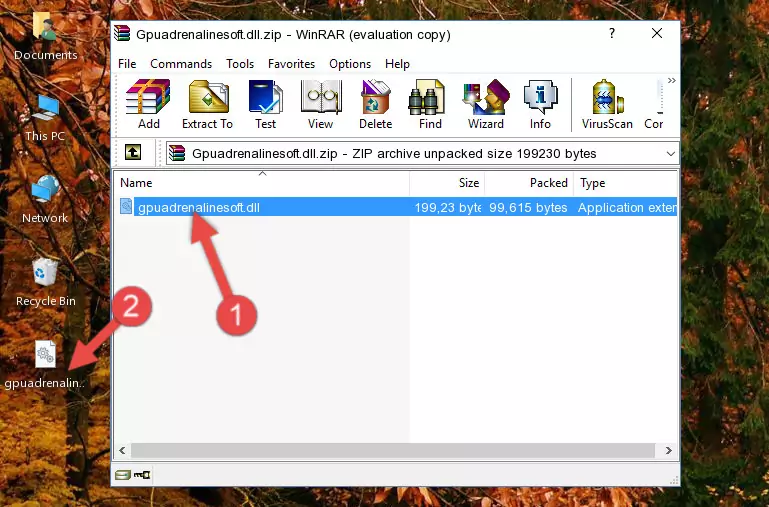
Task: Open the Commands menu
Action: point(181,64)
